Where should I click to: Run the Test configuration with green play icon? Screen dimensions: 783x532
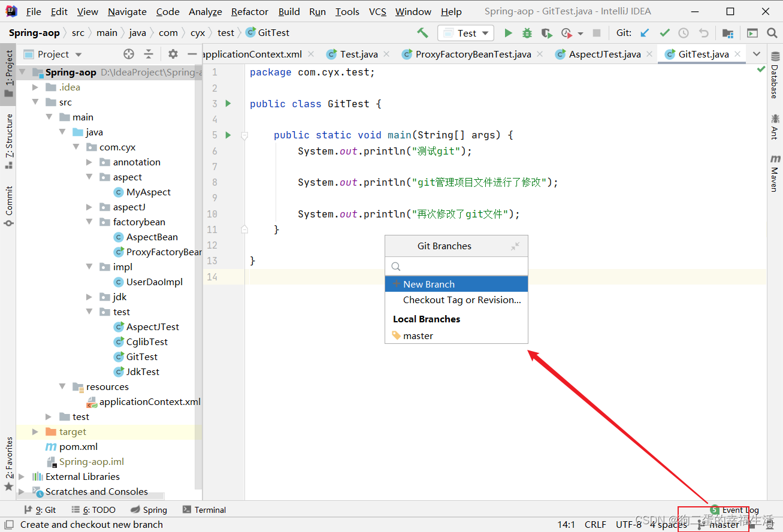pos(509,33)
